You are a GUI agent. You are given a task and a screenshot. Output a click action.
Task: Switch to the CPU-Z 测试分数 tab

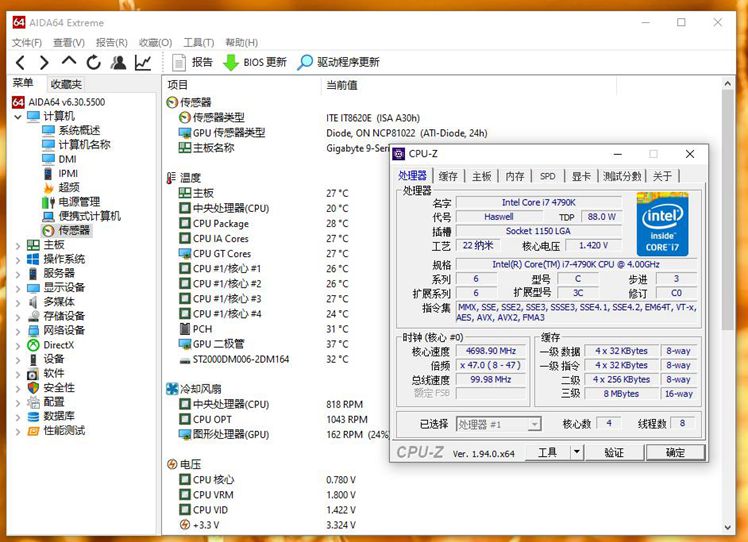point(622,176)
